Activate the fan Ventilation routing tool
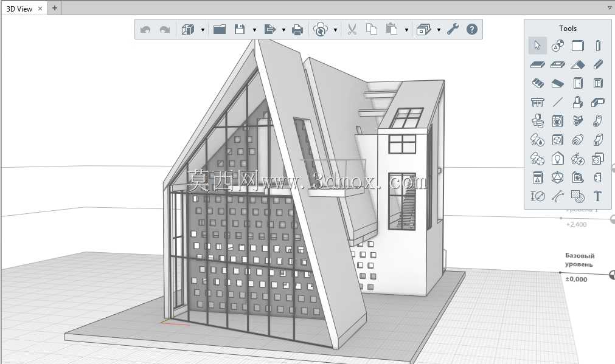 click(537, 159)
